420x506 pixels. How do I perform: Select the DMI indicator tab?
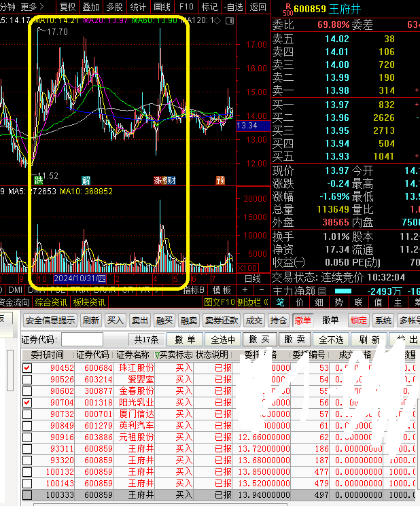point(15,290)
